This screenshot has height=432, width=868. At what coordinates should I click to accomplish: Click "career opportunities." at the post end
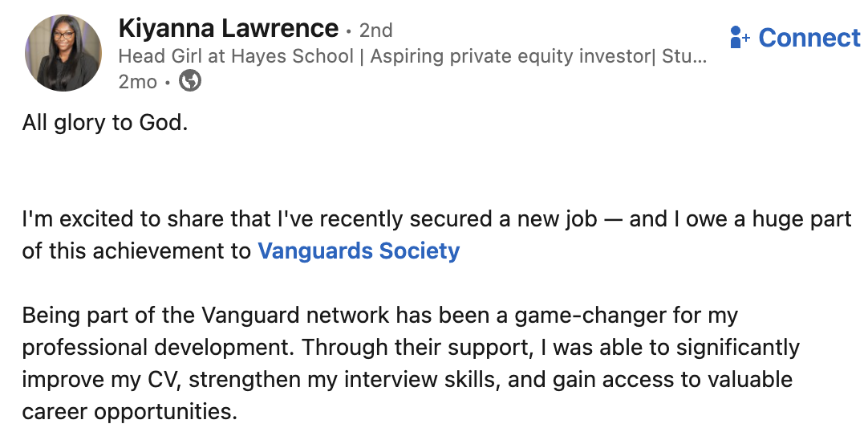click(130, 411)
